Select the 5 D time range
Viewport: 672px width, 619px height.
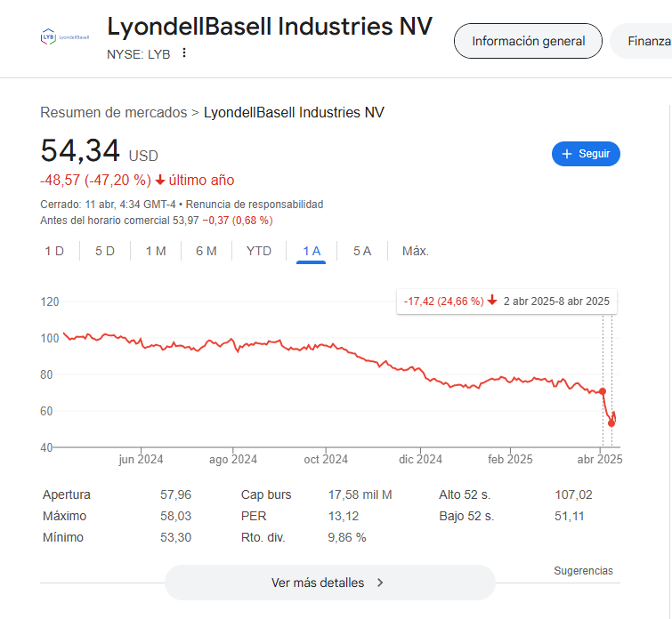pyautogui.click(x=105, y=251)
